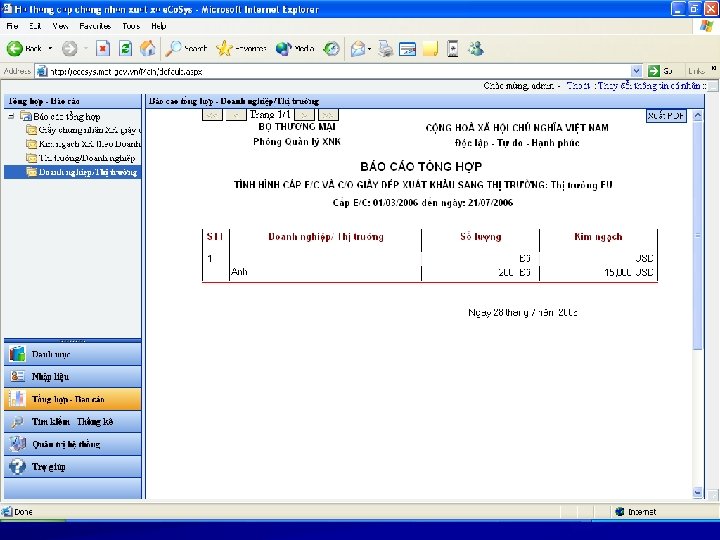This screenshot has height=540, width=720.
Task: Open the Nhập liệu navigation section
Action: [x=73, y=377]
